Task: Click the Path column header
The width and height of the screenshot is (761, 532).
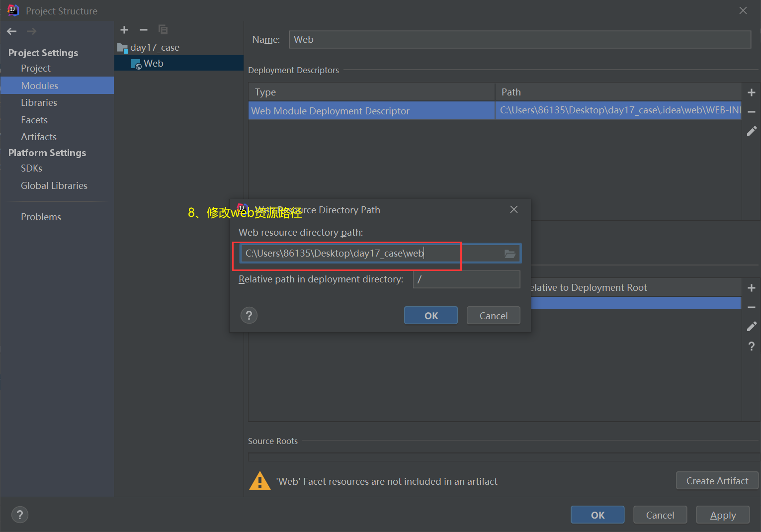Action: pyautogui.click(x=618, y=92)
